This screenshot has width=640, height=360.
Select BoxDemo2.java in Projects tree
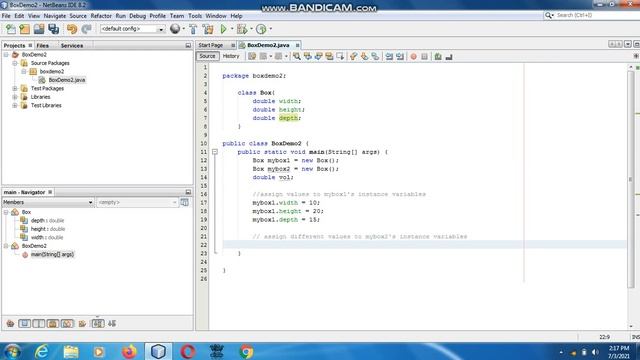click(x=67, y=80)
